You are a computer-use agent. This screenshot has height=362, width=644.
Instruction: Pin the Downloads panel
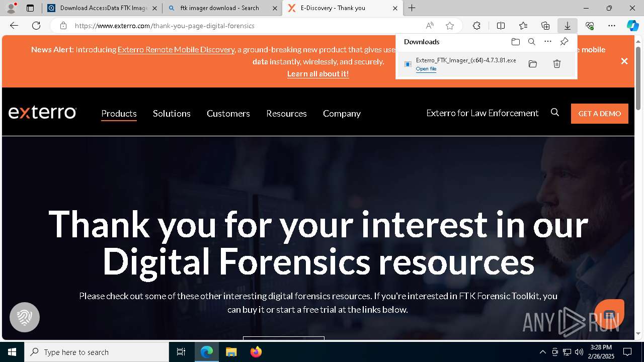coord(564,42)
